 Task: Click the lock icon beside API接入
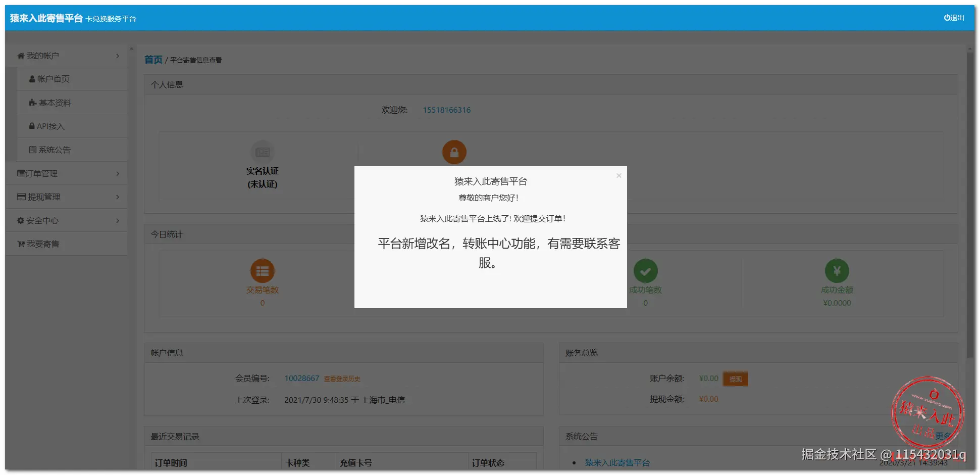32,126
